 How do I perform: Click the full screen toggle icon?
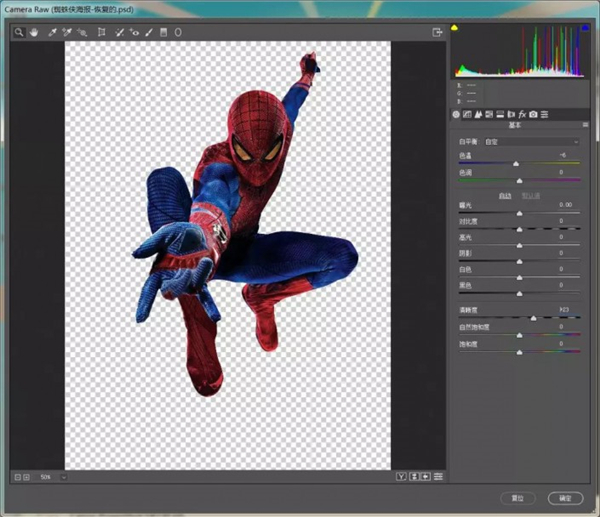coord(437,32)
